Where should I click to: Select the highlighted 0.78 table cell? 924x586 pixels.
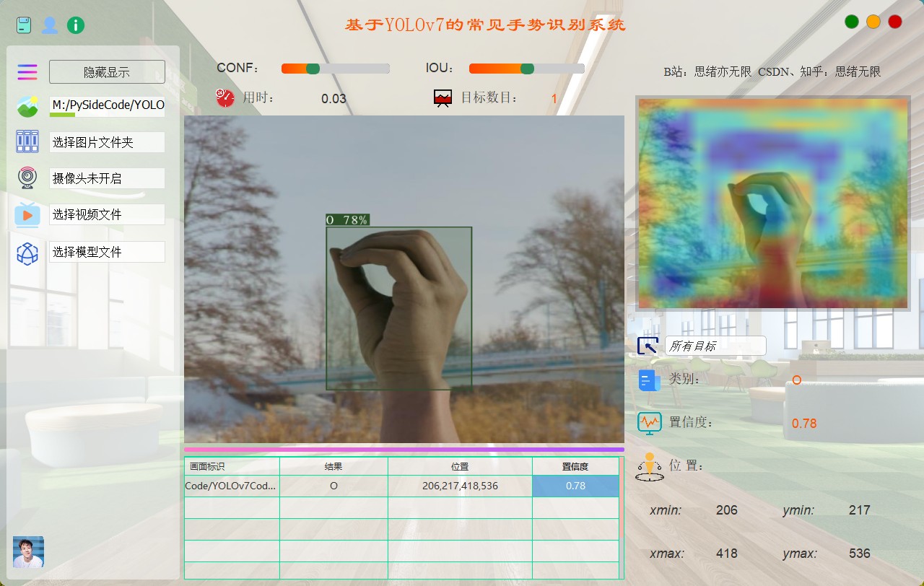[x=575, y=486]
